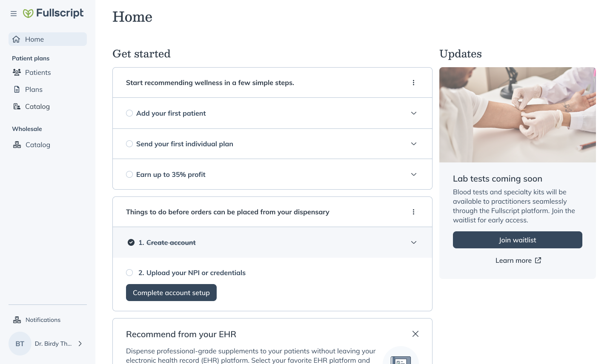Click the Join waitlist button
The image size is (613, 364).
(x=518, y=240)
